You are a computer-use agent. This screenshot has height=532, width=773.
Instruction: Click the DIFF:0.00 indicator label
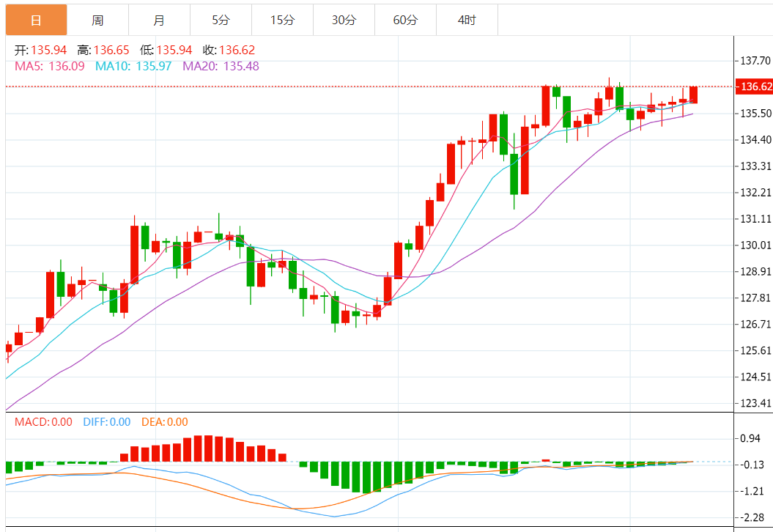click(x=106, y=422)
